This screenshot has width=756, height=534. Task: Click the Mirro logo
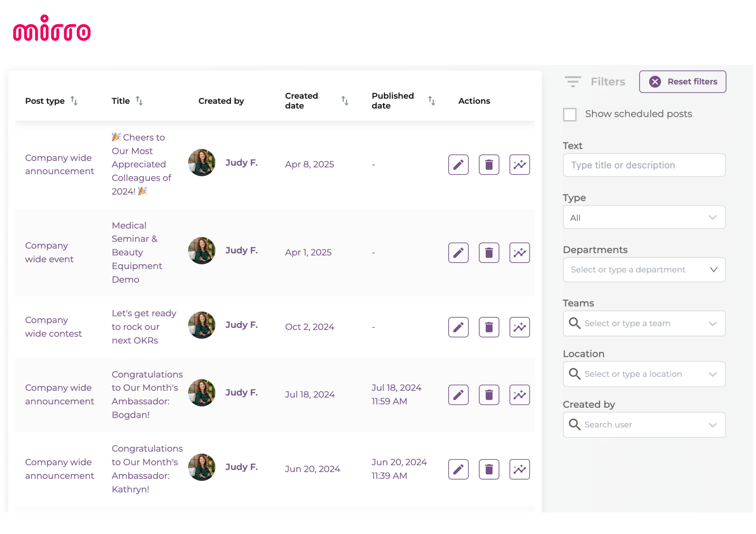coord(52,28)
